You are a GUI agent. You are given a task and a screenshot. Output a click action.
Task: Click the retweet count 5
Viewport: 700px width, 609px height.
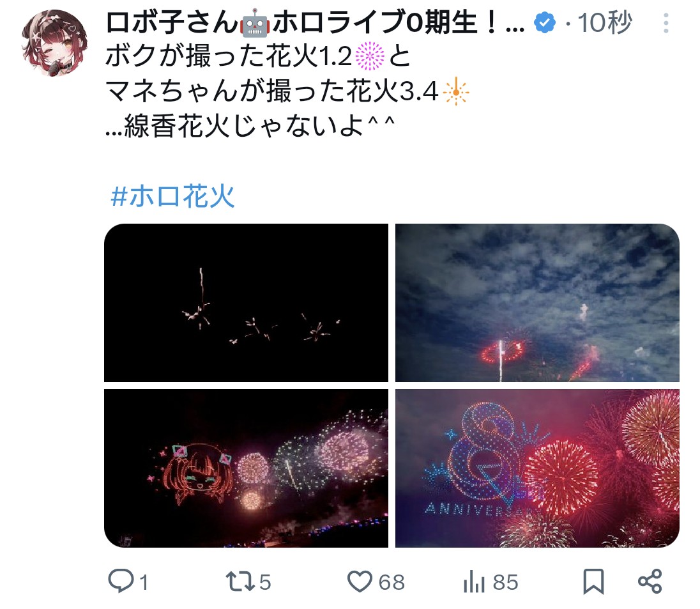(265, 583)
